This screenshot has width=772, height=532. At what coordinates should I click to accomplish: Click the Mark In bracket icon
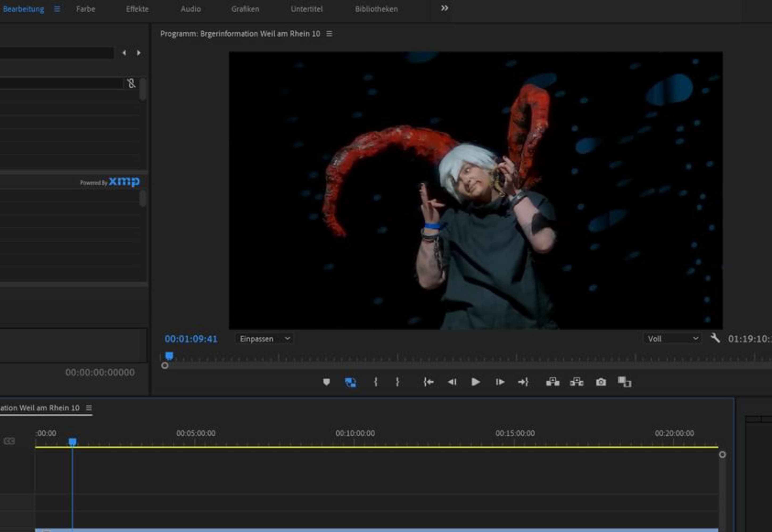pos(375,382)
